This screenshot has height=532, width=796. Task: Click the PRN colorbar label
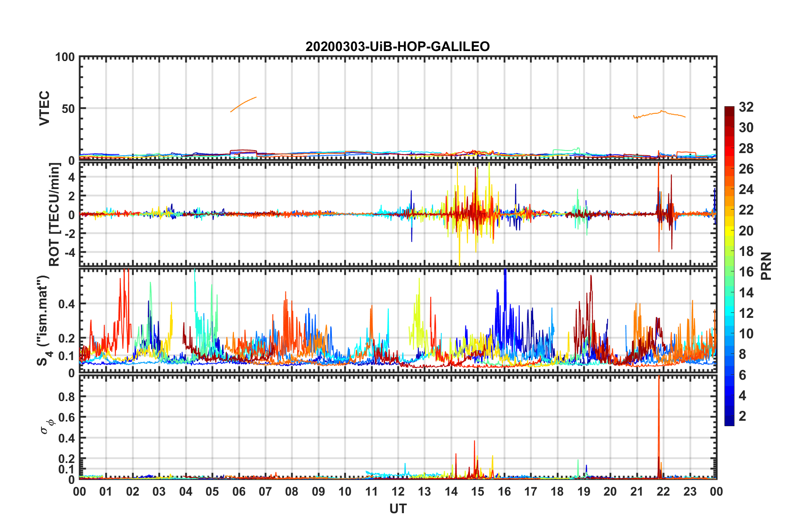766,266
